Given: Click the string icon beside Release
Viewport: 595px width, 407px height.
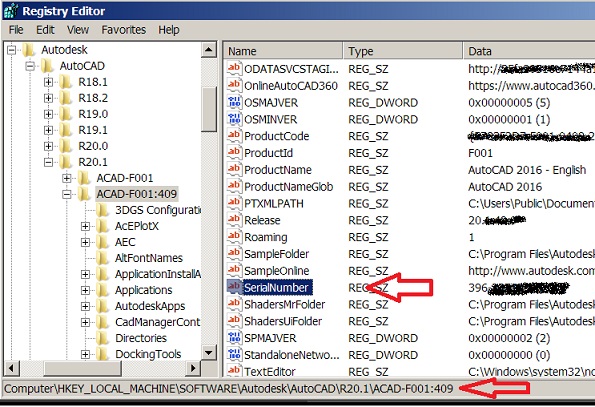Looking at the screenshot, I should pyautogui.click(x=234, y=220).
